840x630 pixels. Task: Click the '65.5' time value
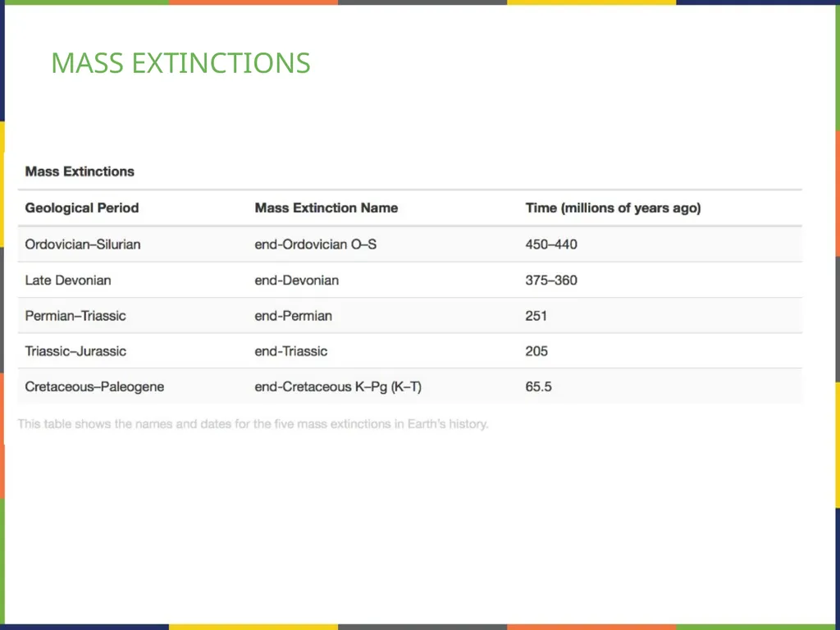click(x=538, y=387)
